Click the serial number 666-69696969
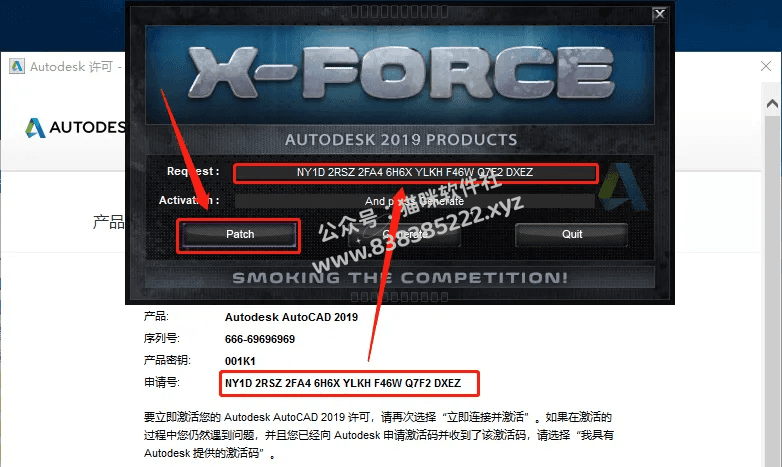The width and height of the screenshot is (782, 467). (x=260, y=339)
